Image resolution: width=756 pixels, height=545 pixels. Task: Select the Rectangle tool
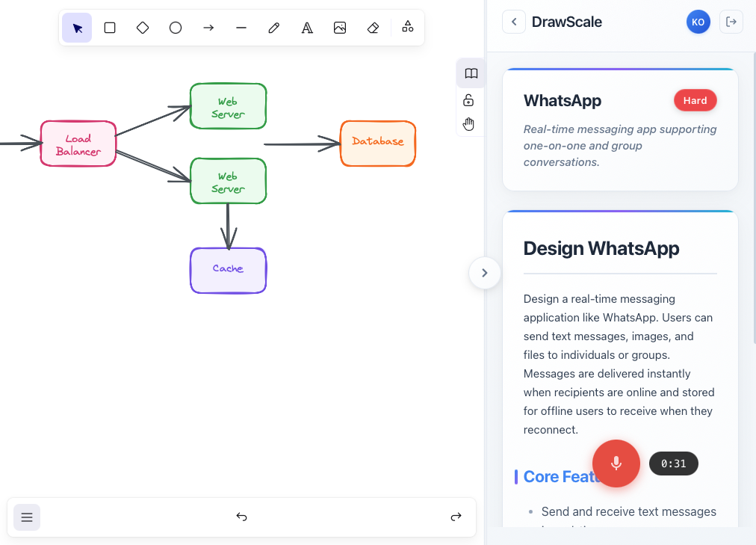pyautogui.click(x=110, y=28)
